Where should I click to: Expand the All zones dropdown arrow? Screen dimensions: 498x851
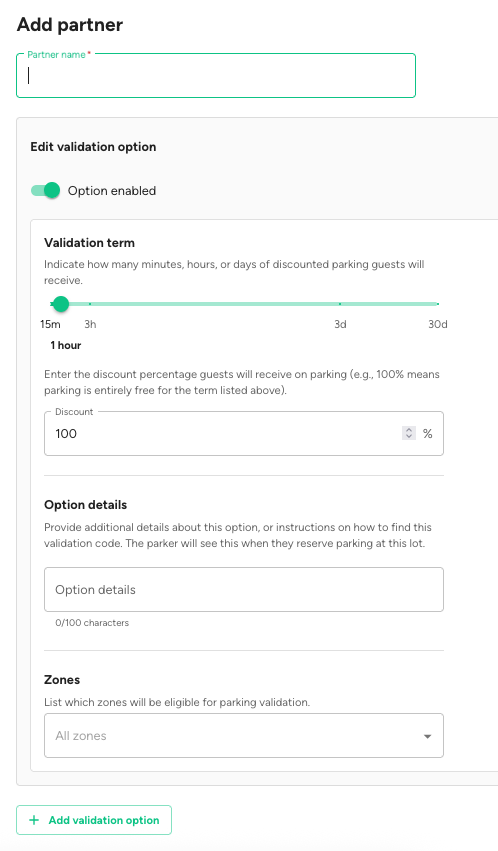pyautogui.click(x=427, y=736)
